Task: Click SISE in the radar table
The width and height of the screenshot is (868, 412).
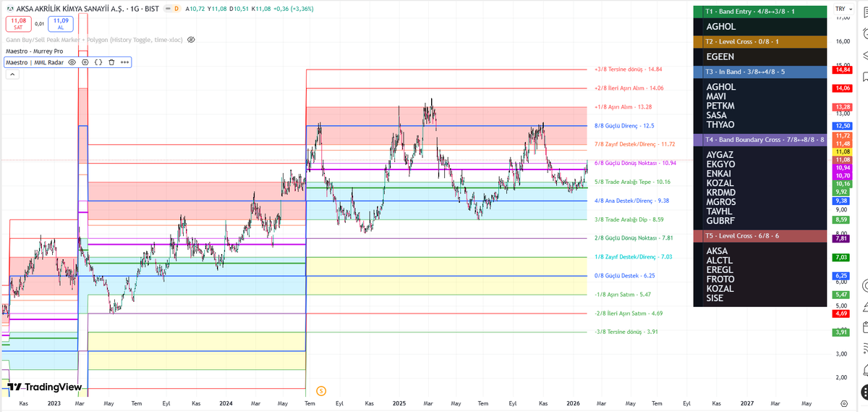Action: 715,298
